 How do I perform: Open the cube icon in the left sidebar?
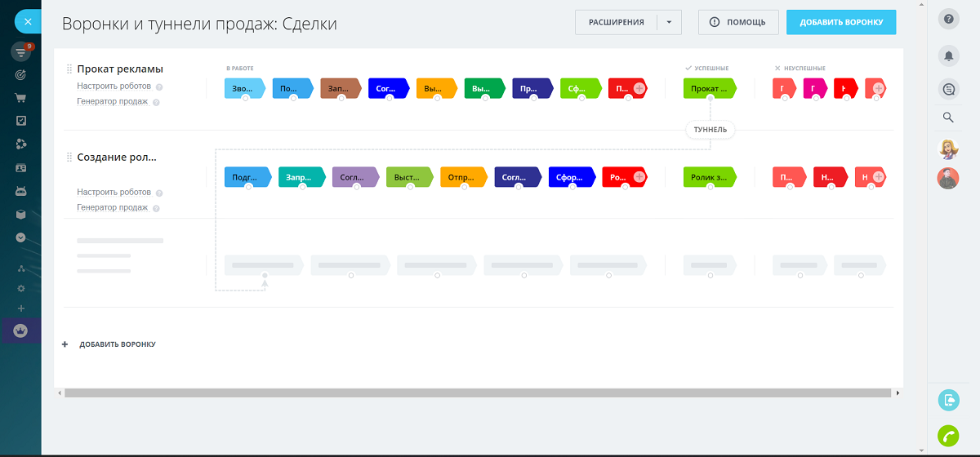coord(21,215)
